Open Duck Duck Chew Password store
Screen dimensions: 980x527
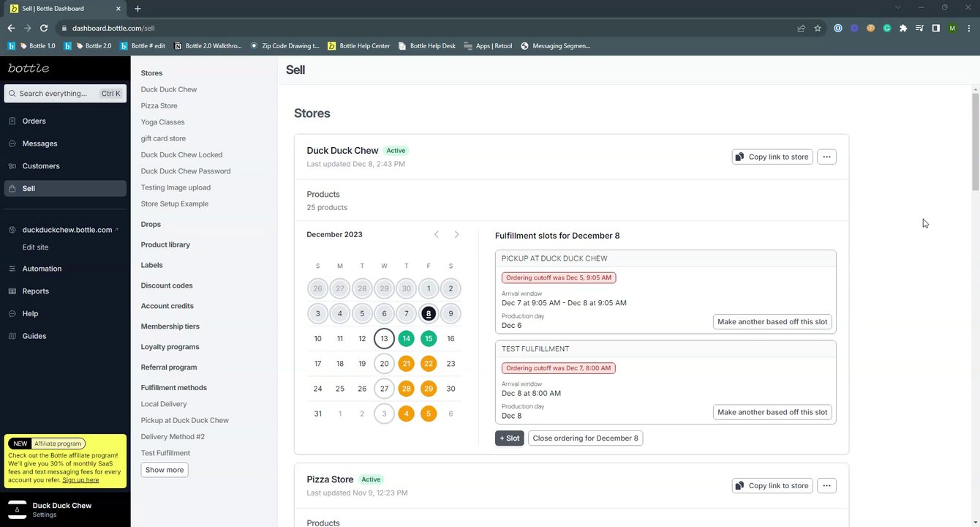(186, 171)
